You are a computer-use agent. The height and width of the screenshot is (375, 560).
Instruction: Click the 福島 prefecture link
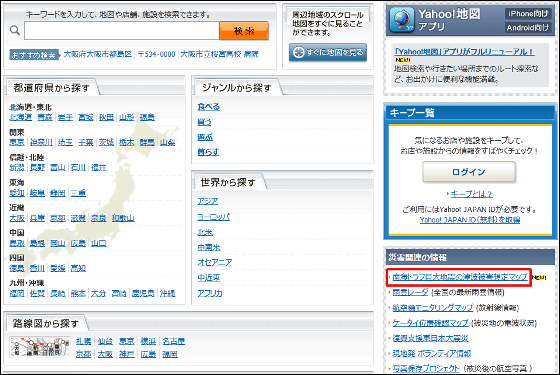[147, 117]
